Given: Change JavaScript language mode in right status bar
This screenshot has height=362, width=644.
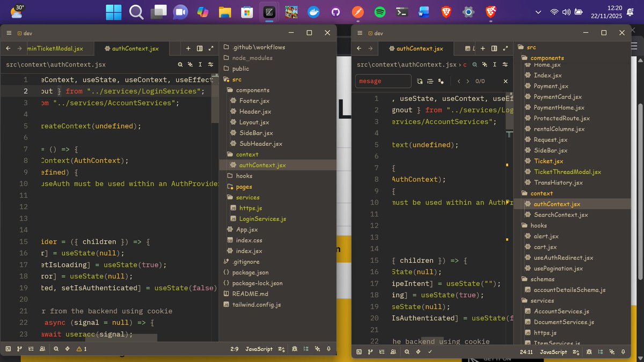Looking at the screenshot, I should pos(553,352).
